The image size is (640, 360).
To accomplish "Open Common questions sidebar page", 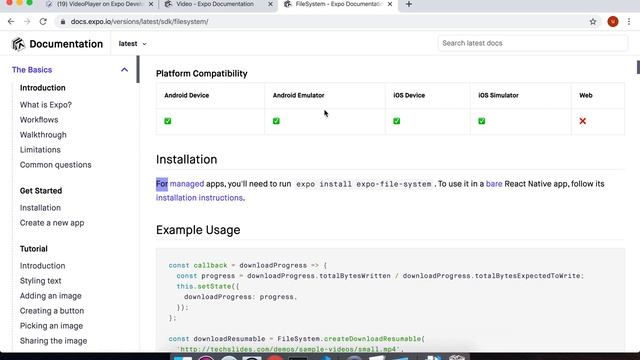I will point(56,165).
